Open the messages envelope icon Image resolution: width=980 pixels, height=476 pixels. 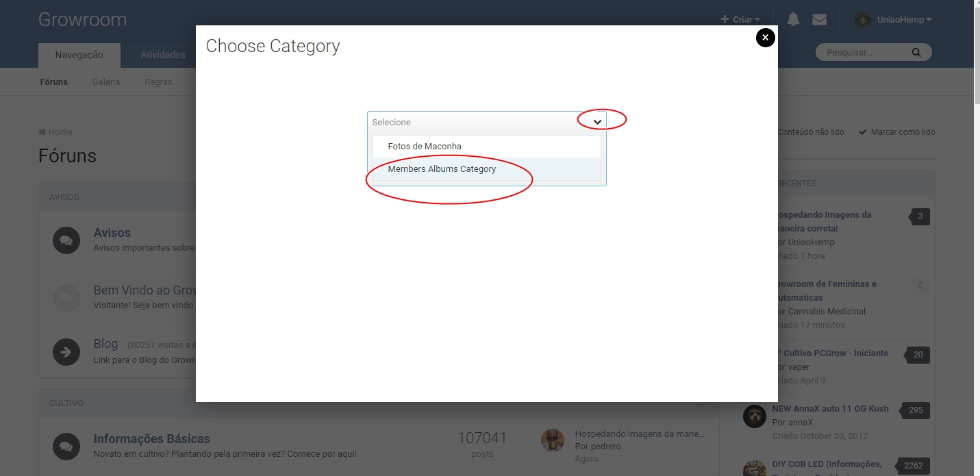(x=819, y=20)
